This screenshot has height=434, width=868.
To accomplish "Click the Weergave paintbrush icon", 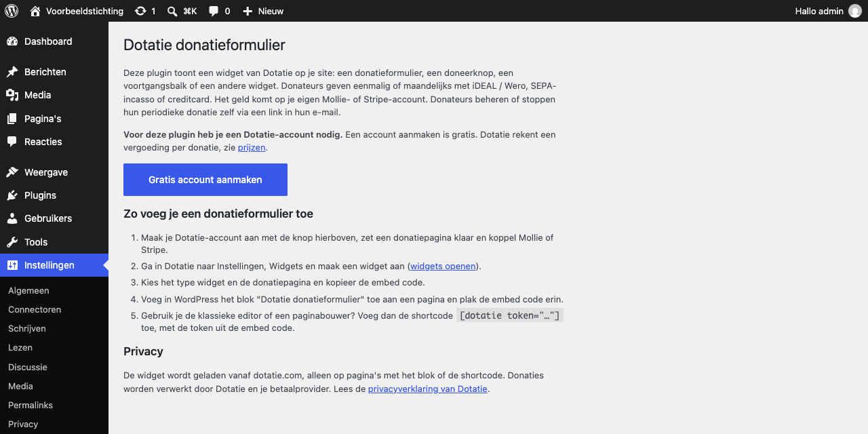I will 12,172.
